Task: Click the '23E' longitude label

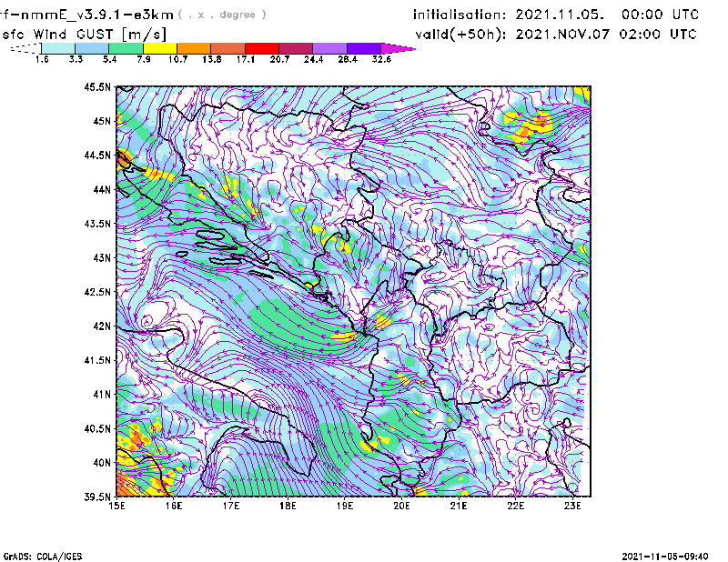Action: [572, 506]
